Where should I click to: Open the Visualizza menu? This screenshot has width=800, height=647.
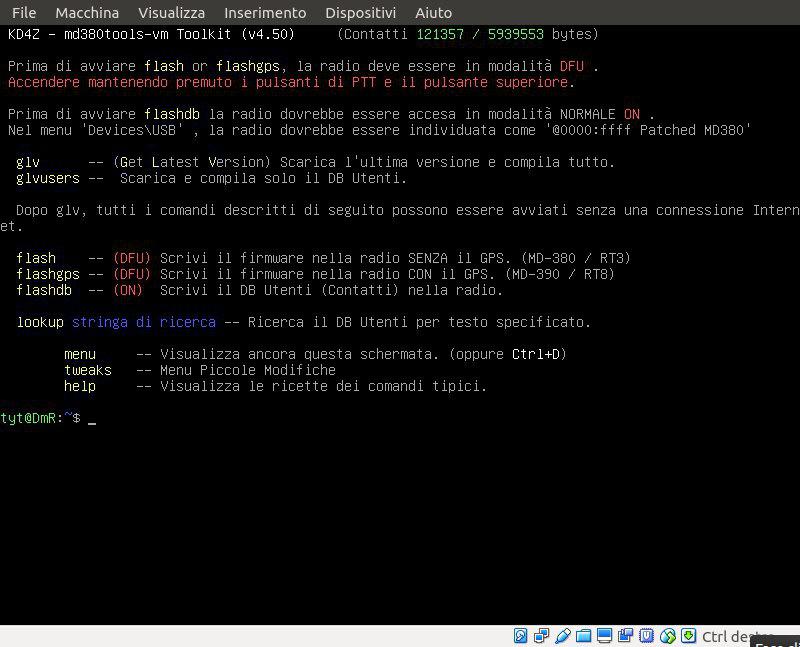click(171, 13)
